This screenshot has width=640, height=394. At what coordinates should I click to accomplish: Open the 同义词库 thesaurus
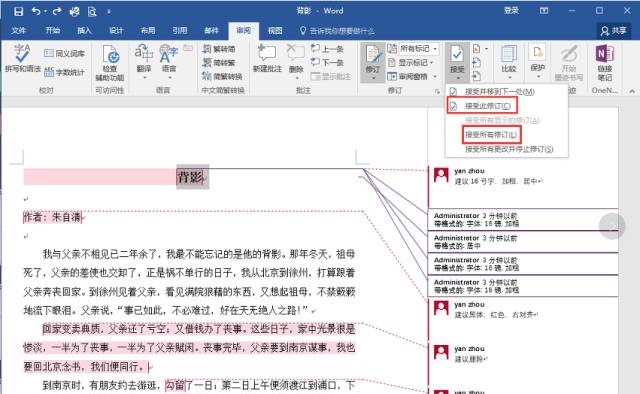(x=64, y=53)
